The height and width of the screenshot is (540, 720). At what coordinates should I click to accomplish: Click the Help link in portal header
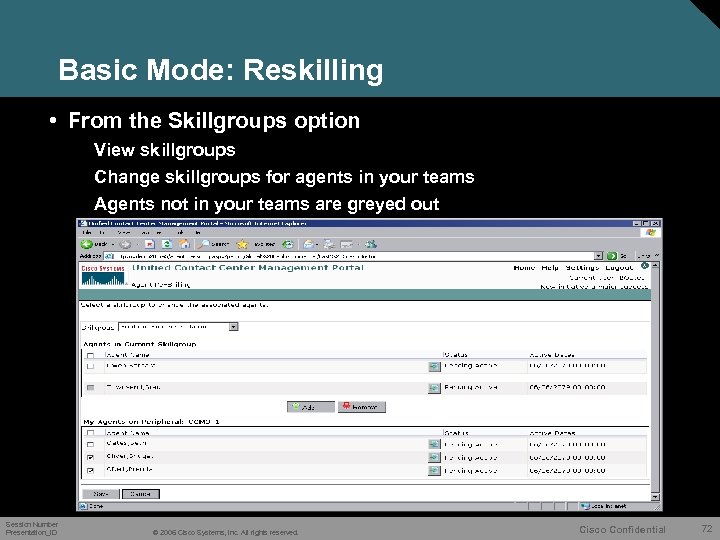pos(550,268)
